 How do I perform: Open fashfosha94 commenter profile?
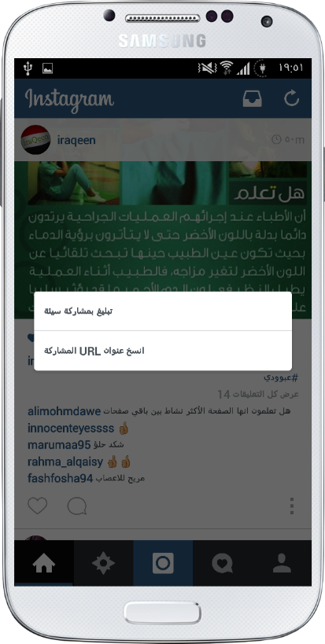pos(61,479)
